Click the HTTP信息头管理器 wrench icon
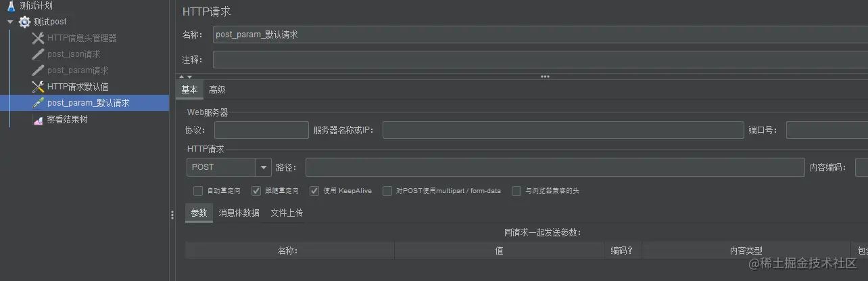The height and width of the screenshot is (281, 868). pyautogui.click(x=38, y=38)
